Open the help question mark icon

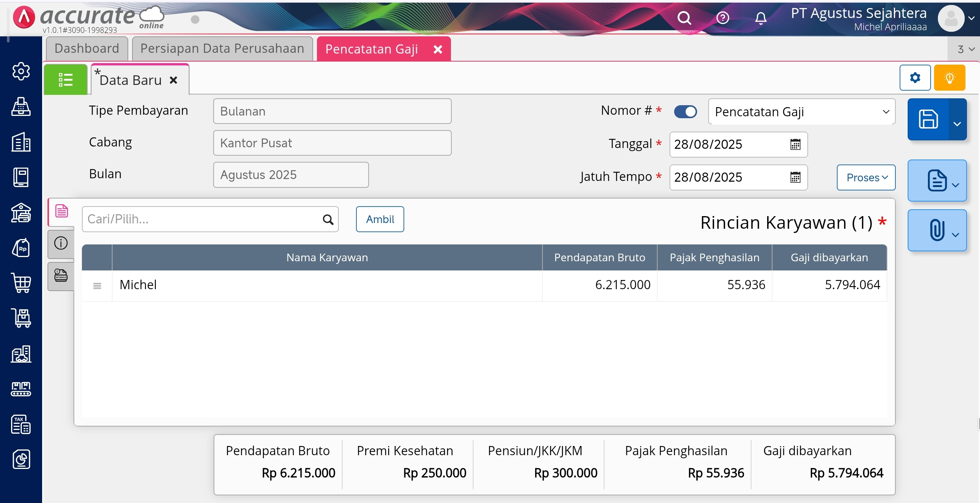pos(722,18)
